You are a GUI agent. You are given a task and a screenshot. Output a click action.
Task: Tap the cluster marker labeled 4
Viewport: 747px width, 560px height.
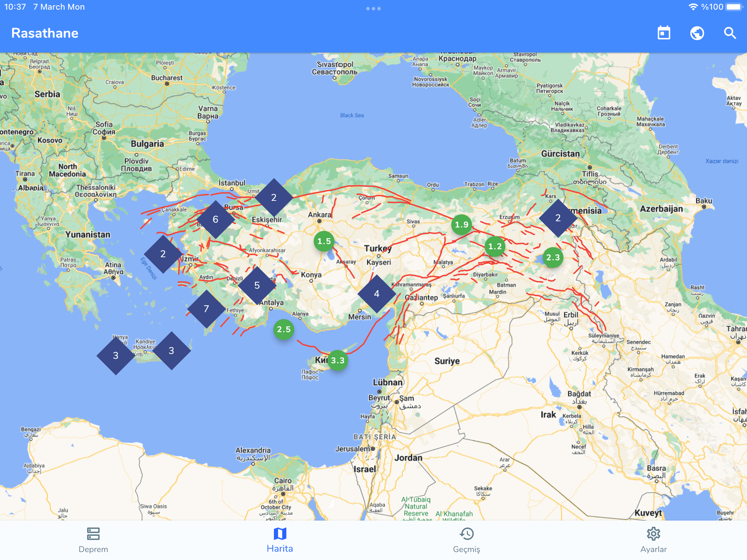pos(377,294)
